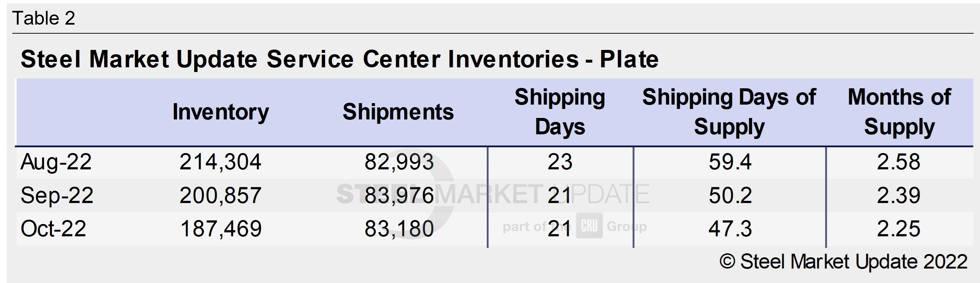Click the CRU logo in the watermark
Image resolution: width=980 pixels, height=283 pixels.
pyautogui.click(x=589, y=225)
